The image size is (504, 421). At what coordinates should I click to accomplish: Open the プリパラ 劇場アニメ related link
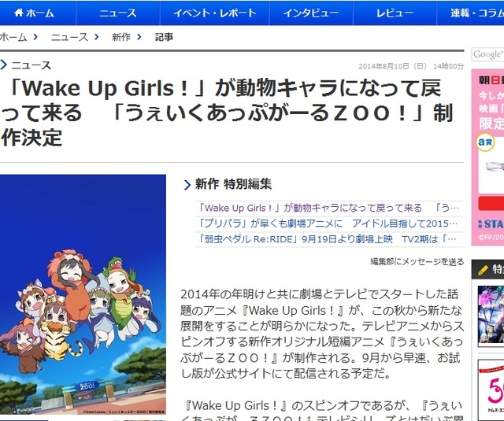(328, 223)
